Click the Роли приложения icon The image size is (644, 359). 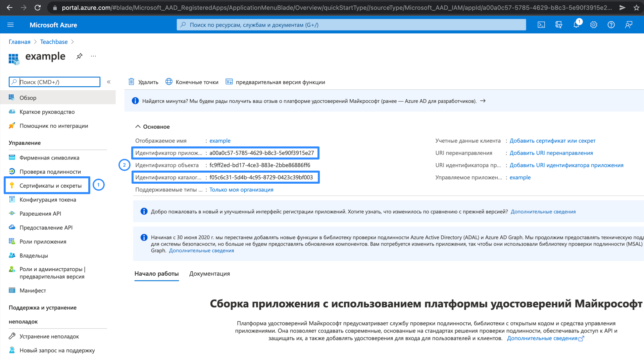pos(12,241)
